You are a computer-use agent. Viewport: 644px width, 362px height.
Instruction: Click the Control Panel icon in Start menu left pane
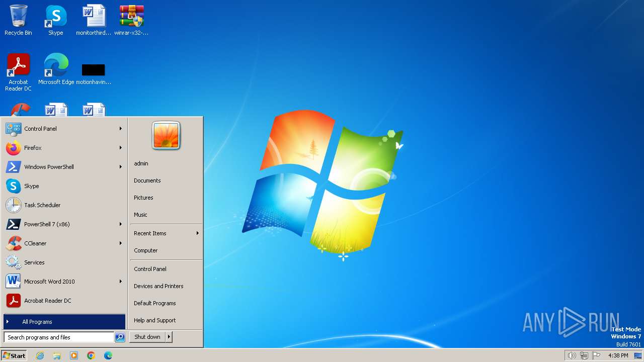point(13,129)
